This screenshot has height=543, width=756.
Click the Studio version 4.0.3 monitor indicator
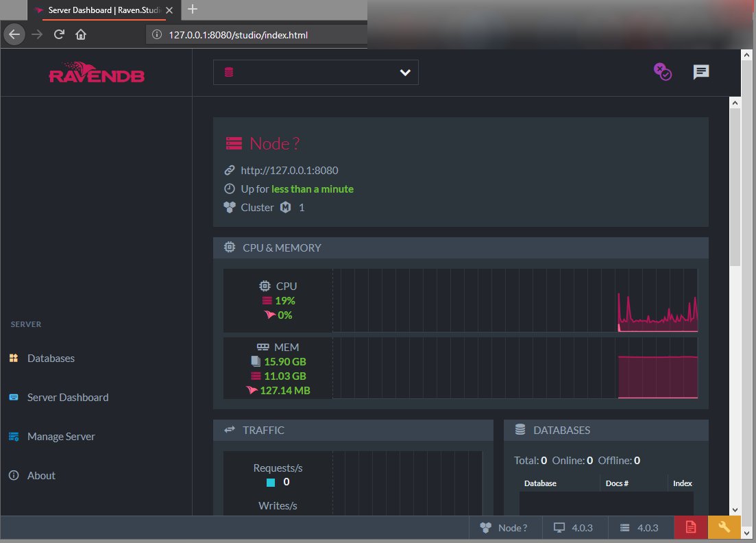[x=574, y=527]
